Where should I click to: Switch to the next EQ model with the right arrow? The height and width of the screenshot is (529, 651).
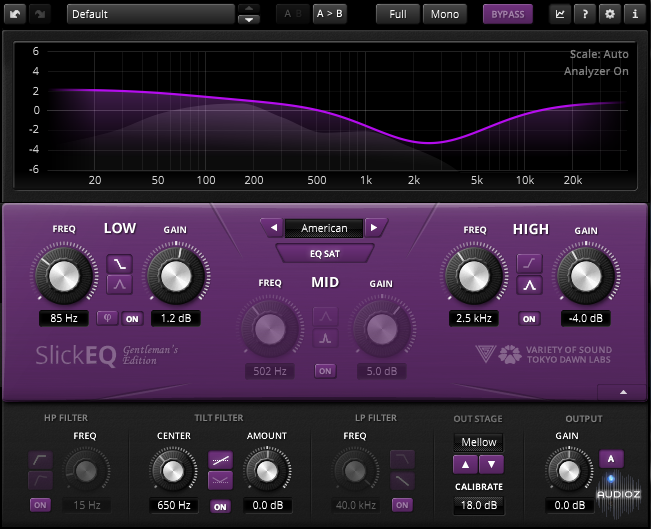[374, 228]
